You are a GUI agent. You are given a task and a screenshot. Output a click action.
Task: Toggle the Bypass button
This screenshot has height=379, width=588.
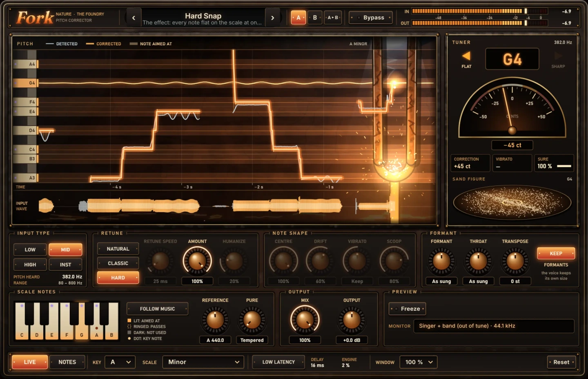pos(371,18)
